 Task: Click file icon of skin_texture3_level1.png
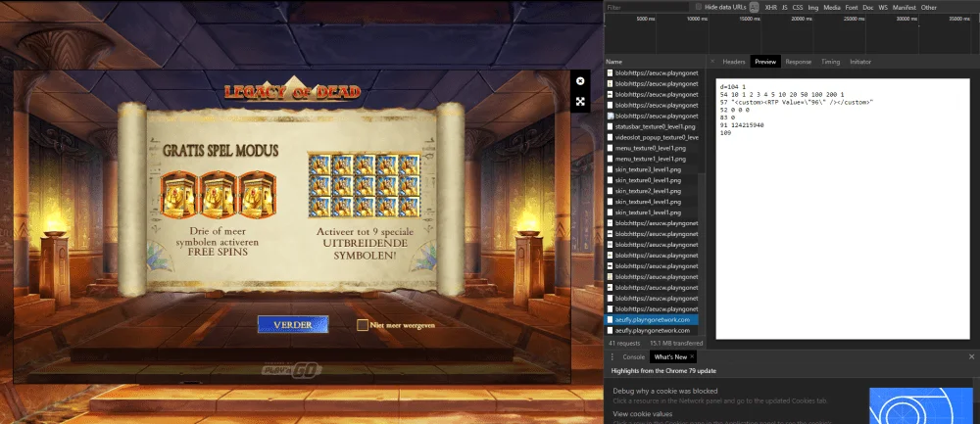(x=610, y=169)
